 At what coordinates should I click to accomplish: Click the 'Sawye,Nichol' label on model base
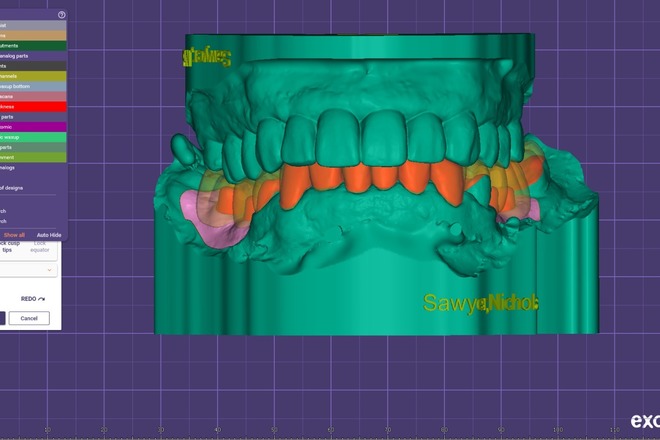coord(481,302)
